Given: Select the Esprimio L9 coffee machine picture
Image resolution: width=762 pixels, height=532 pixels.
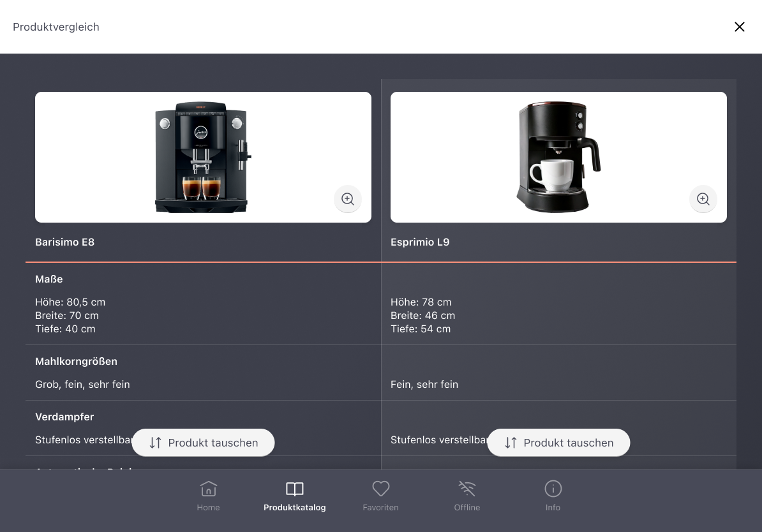Looking at the screenshot, I should pos(558,158).
